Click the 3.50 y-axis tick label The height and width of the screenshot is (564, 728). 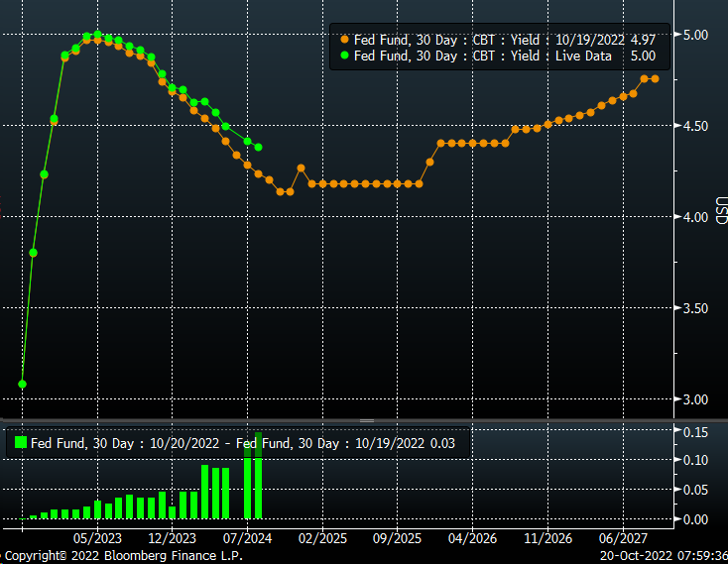pyautogui.click(x=695, y=308)
